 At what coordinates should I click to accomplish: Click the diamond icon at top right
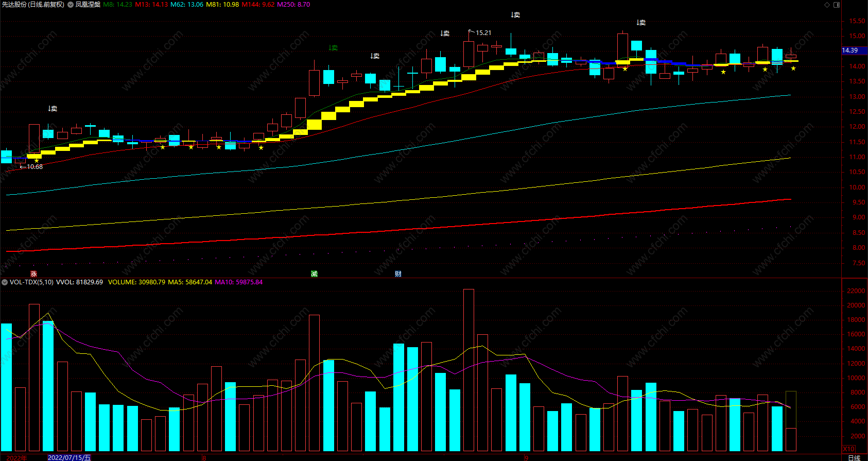click(827, 5)
